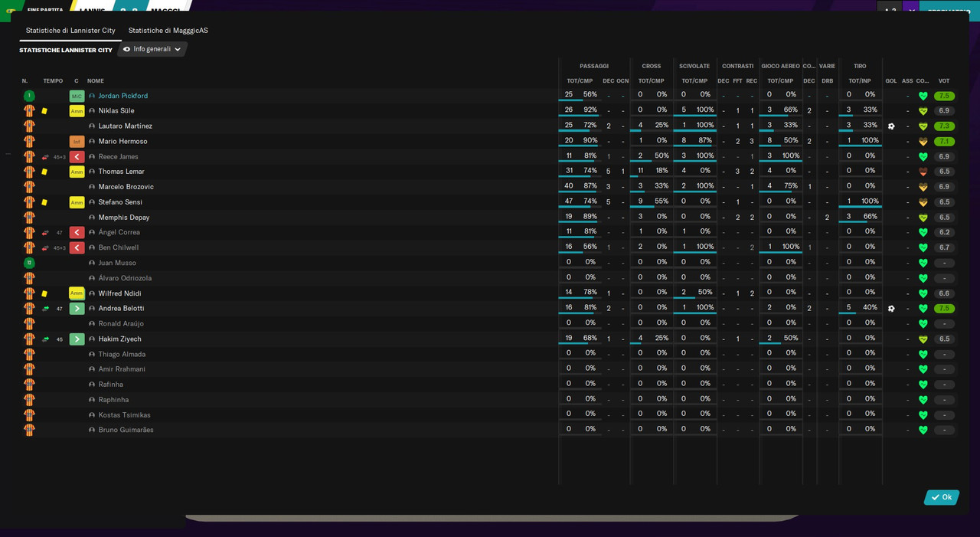Open Jordan Pickford's player profile
Image resolution: width=980 pixels, height=537 pixels.
[123, 96]
